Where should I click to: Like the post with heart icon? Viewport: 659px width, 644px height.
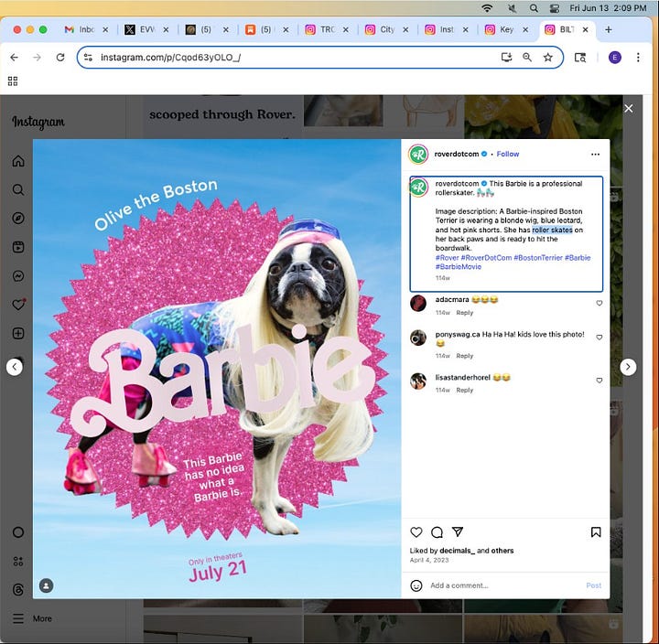[x=416, y=532]
